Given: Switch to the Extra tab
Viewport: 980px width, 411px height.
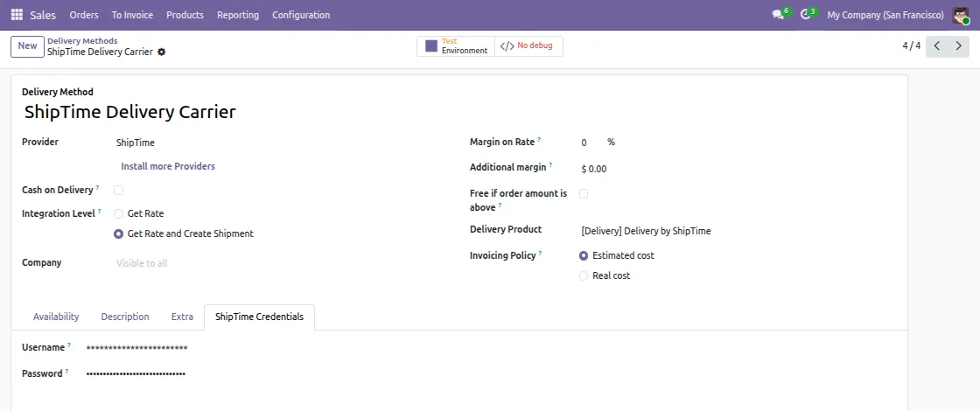Looking at the screenshot, I should point(182,317).
